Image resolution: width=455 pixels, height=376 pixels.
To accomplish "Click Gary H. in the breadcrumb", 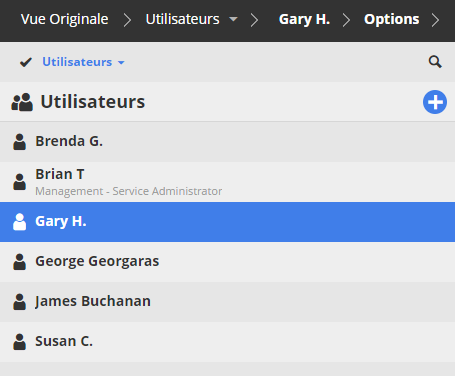I will coord(304,19).
